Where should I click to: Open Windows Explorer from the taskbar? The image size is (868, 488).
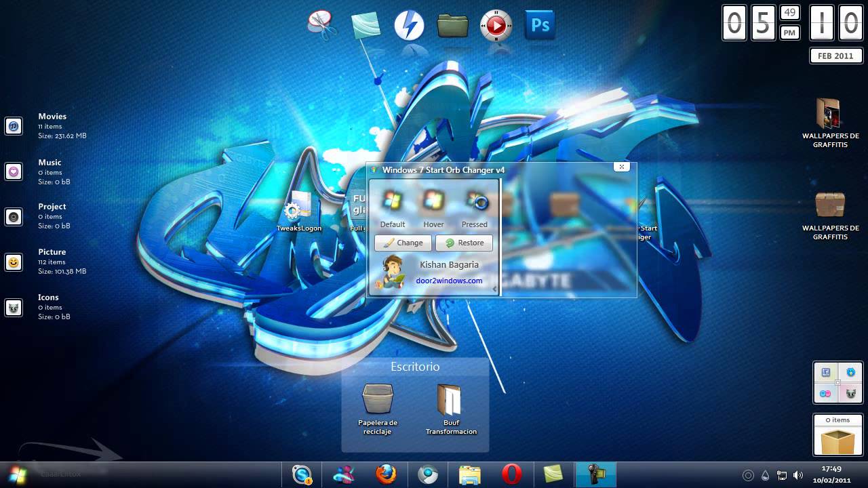(470, 475)
